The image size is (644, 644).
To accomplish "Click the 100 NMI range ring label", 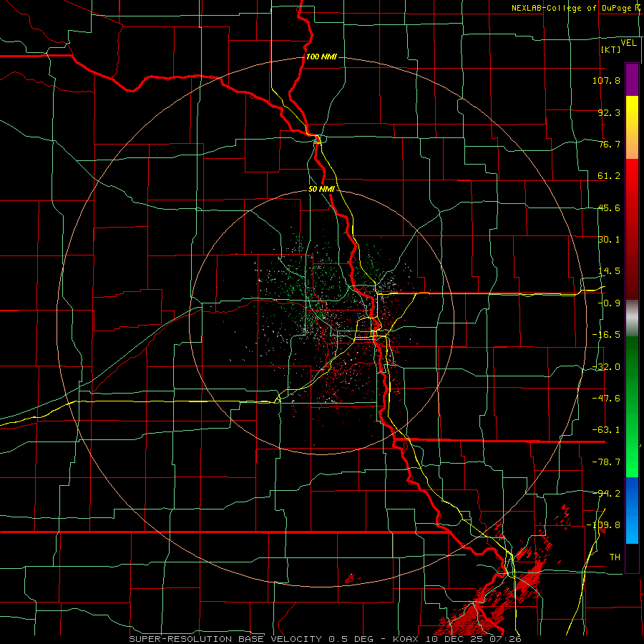I will click(x=321, y=57).
